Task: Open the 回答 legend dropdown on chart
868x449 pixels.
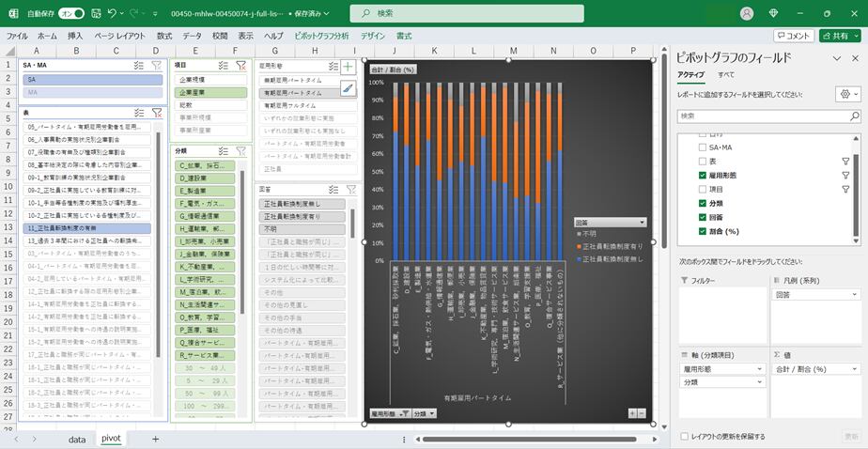Action: tap(610, 223)
